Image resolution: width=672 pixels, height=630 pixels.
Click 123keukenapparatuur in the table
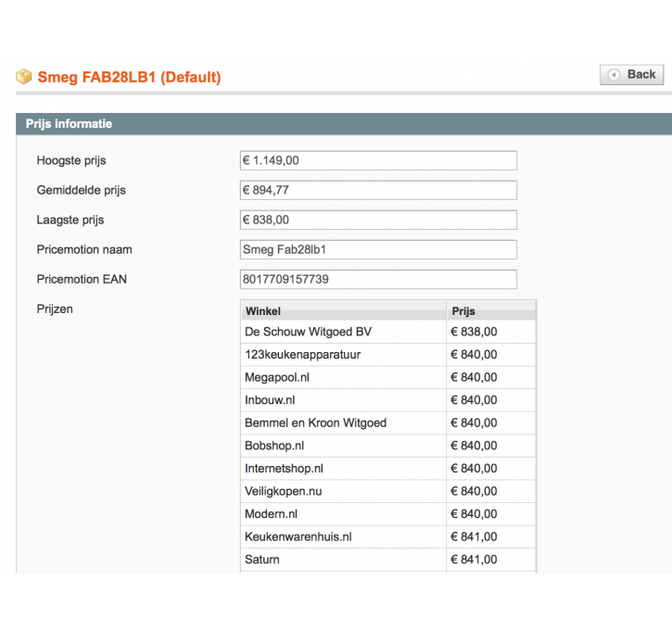coord(302,355)
